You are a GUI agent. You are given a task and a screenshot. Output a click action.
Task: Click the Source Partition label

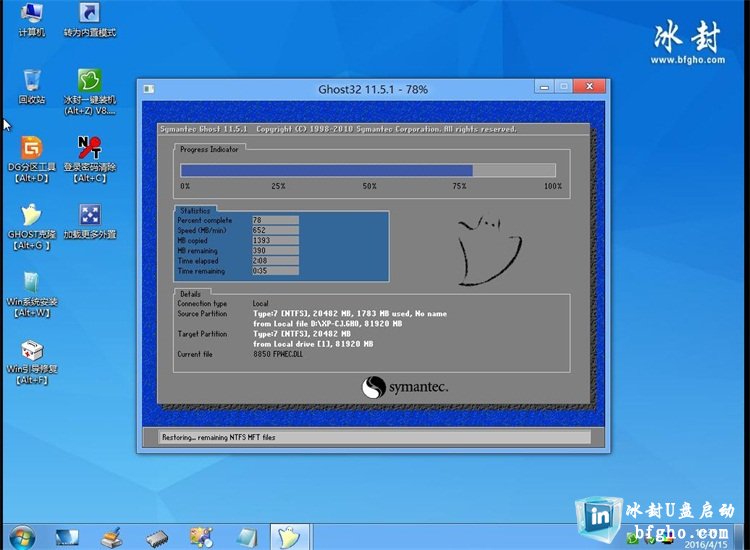coord(202,314)
